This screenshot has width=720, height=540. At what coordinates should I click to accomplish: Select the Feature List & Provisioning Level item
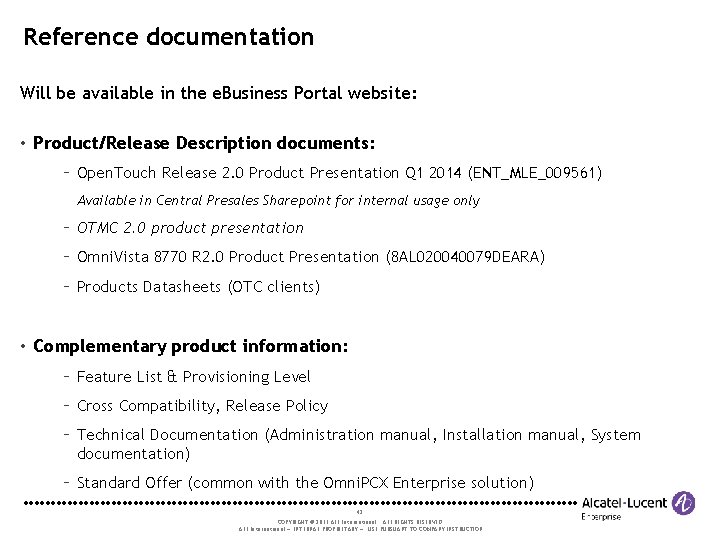[193, 376]
